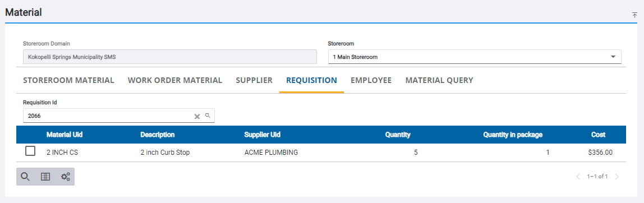This screenshot has height=203, width=644.
Task: Click the Storeroom Domain field
Action: tap(169, 57)
